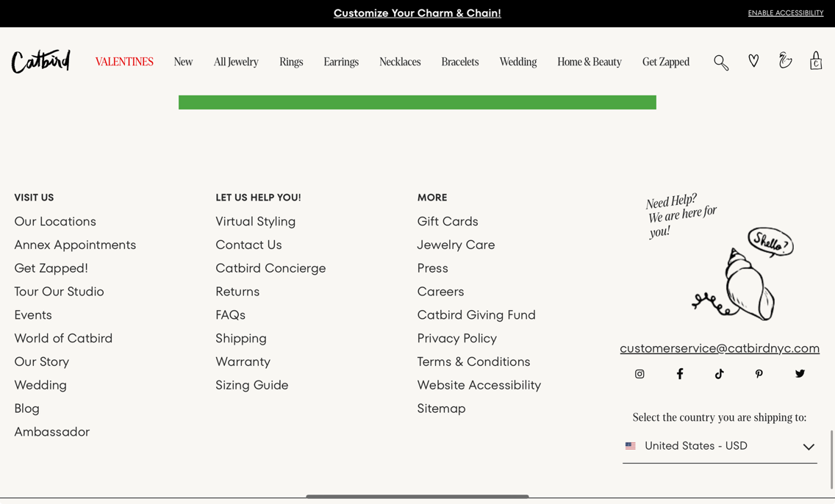Viewport: 835px width, 504px height.
Task: Open the Returns link
Action: pos(237,292)
